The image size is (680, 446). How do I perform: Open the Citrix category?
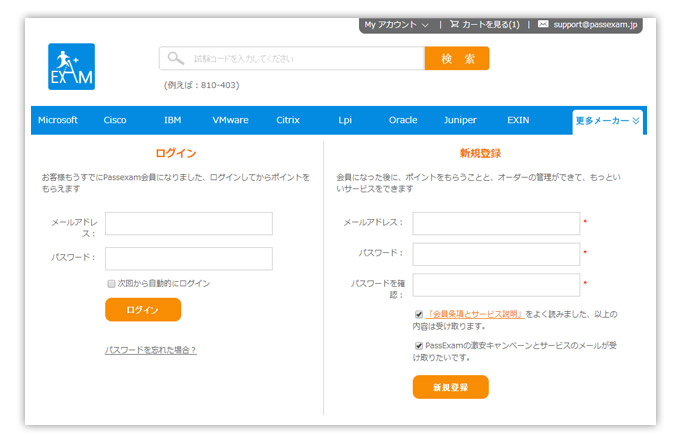tap(288, 120)
